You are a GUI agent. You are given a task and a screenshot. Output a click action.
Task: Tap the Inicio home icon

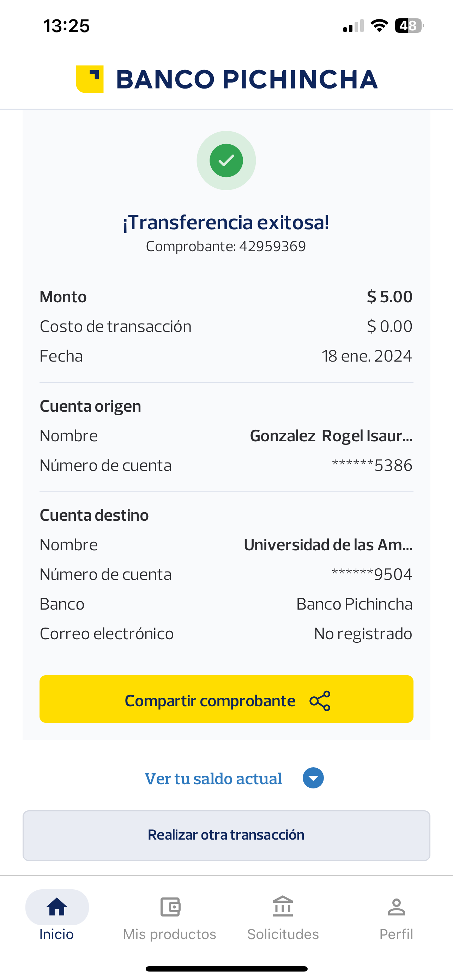coord(57,907)
